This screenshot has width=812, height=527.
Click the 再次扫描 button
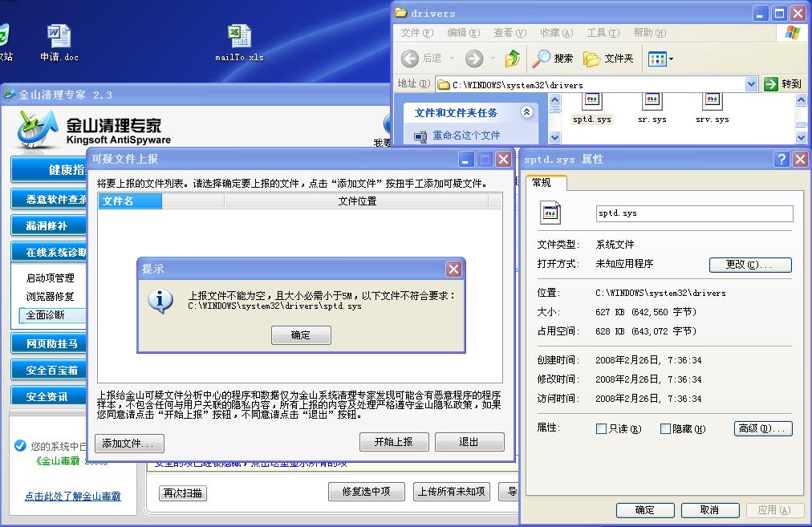coord(183,493)
